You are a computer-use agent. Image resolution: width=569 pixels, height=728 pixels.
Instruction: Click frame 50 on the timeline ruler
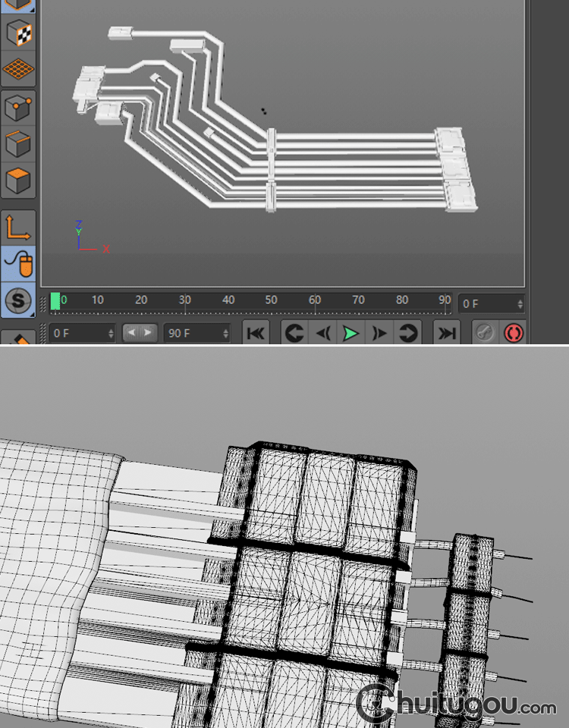(272, 301)
